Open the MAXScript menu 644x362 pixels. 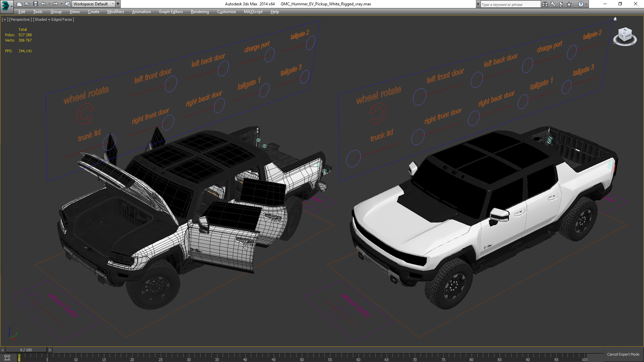coord(253,12)
